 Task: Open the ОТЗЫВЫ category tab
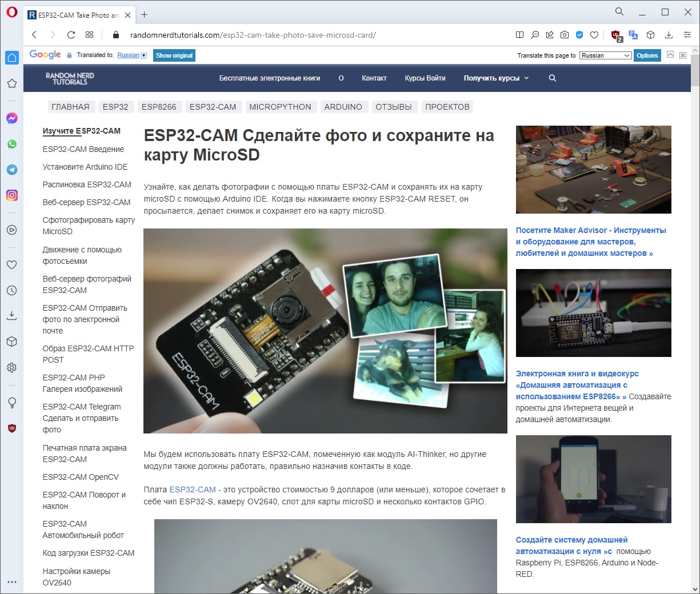(394, 107)
